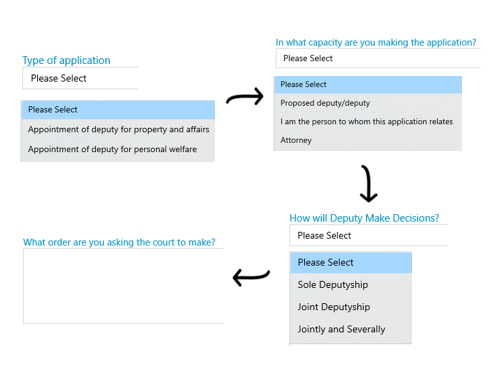Screen dimensions: 503x385
Task: Click the court order text area
Action: pyautogui.click(x=123, y=286)
